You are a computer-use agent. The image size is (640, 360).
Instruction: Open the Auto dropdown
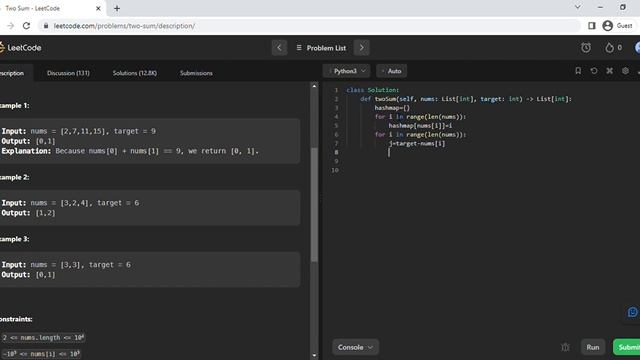pyautogui.click(x=392, y=71)
